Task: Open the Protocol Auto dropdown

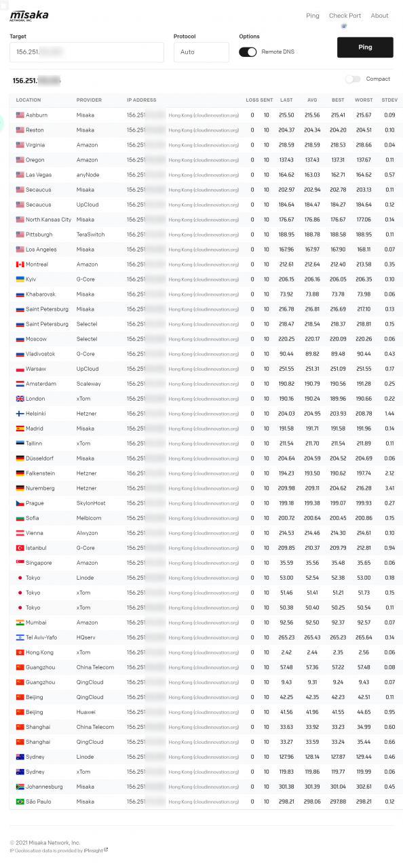Action: coord(201,52)
